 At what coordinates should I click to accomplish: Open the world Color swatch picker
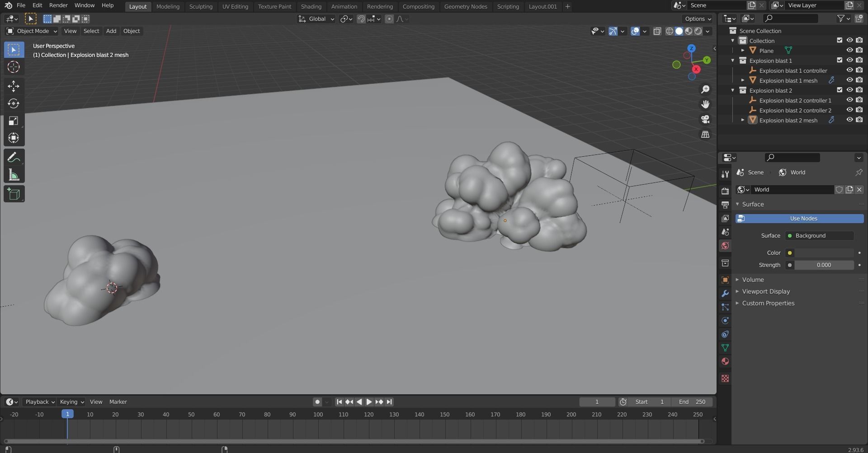click(790, 252)
